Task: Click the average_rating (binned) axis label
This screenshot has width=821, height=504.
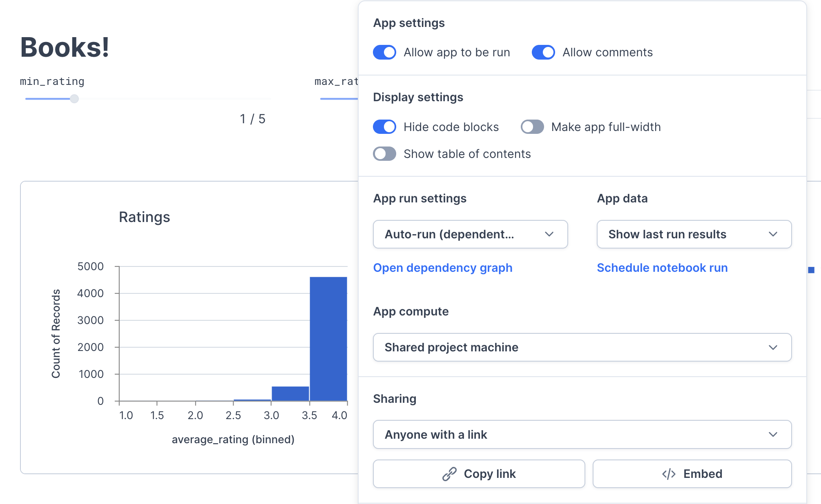Action: pos(233,440)
